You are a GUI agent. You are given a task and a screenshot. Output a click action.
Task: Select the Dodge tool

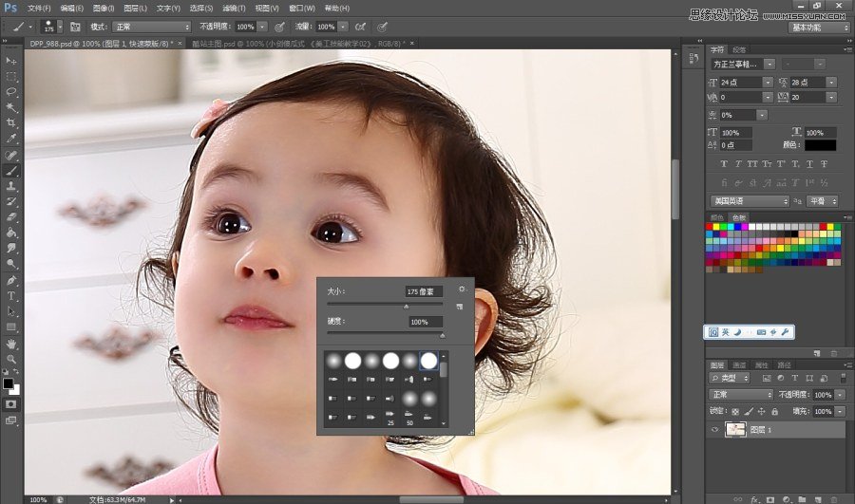click(10, 264)
